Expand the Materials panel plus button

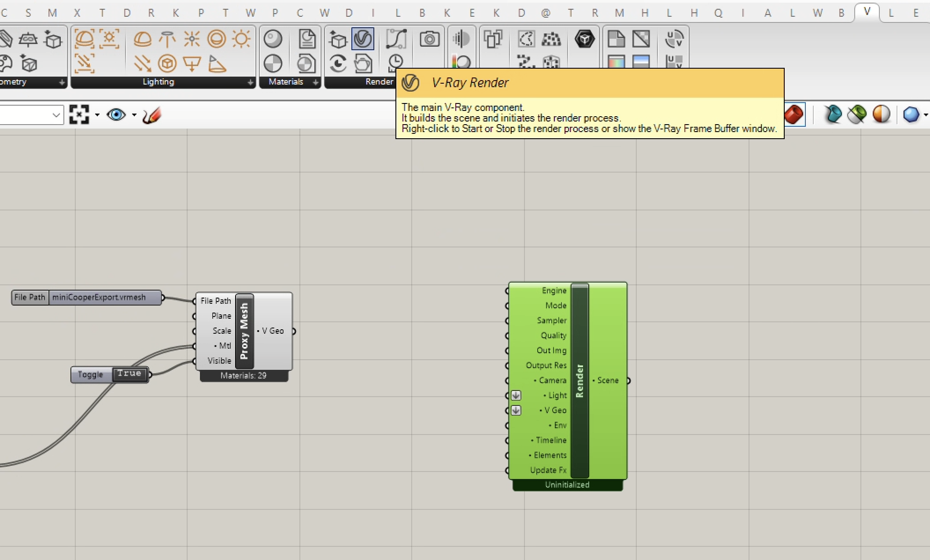[315, 82]
